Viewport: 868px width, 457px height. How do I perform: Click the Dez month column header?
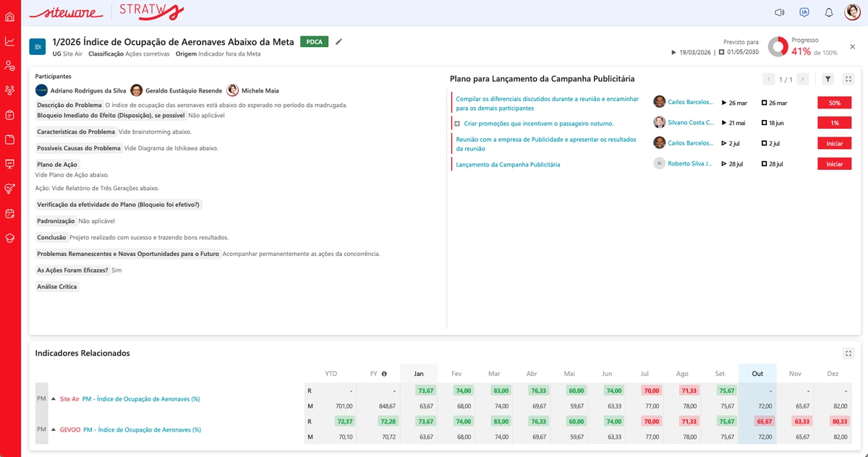click(833, 374)
